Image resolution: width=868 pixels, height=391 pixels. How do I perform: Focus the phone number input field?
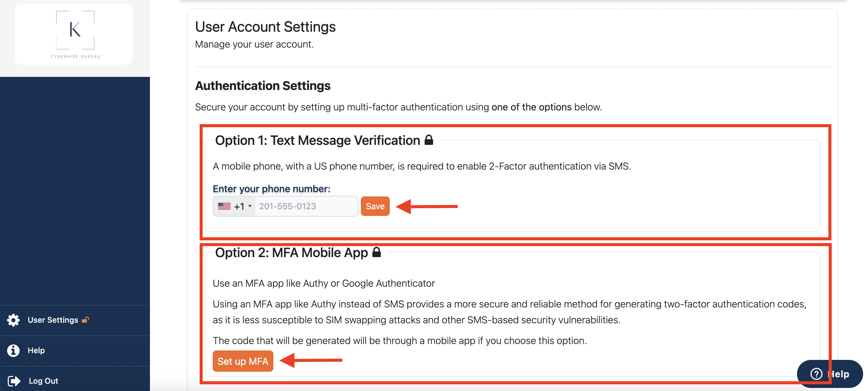(306, 206)
